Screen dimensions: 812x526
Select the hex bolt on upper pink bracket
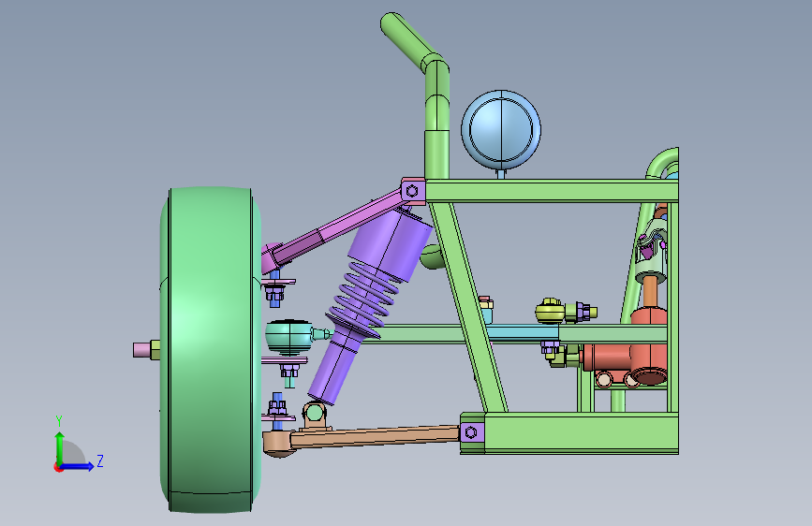412,191
